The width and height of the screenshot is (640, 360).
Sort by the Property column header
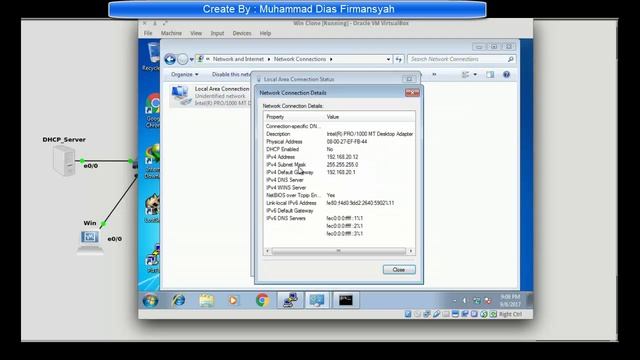(x=294, y=117)
